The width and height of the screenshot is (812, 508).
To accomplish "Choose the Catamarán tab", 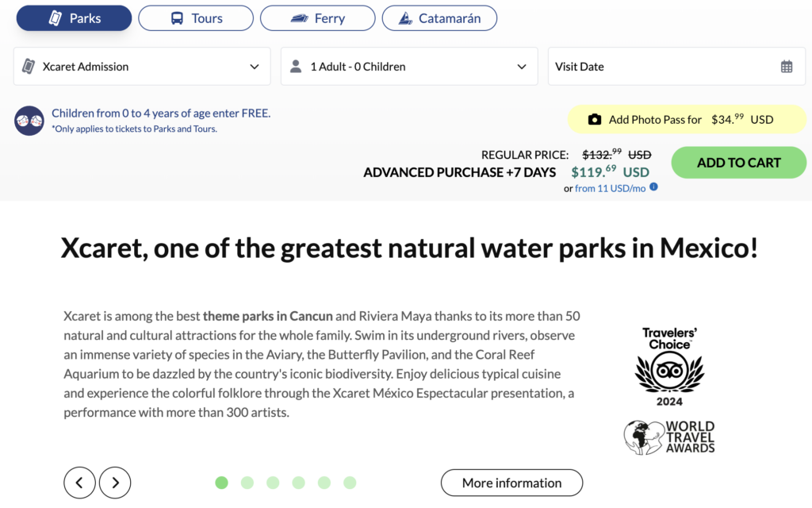I will (439, 18).
